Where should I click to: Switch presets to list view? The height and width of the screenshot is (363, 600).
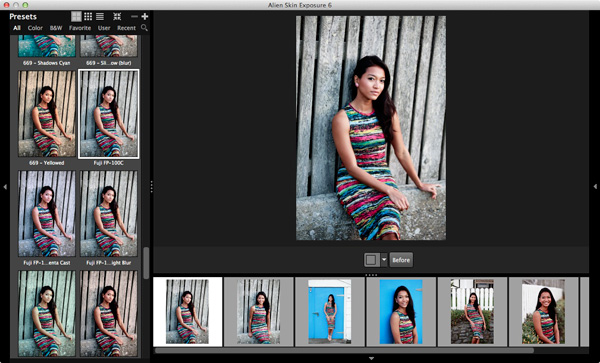point(100,16)
